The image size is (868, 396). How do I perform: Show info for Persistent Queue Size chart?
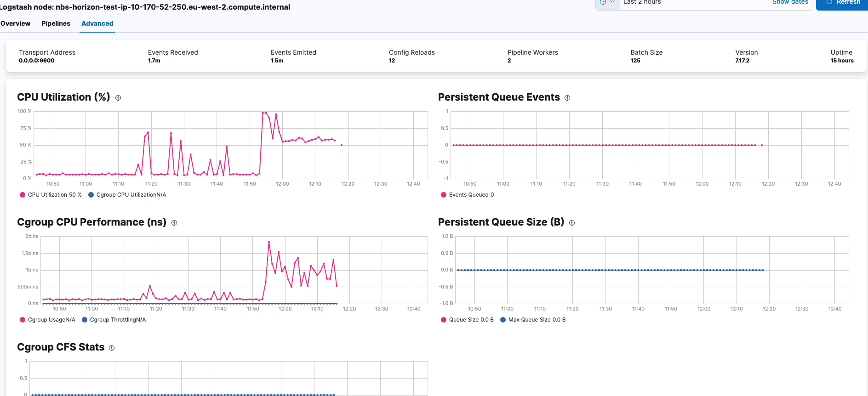coord(572,223)
